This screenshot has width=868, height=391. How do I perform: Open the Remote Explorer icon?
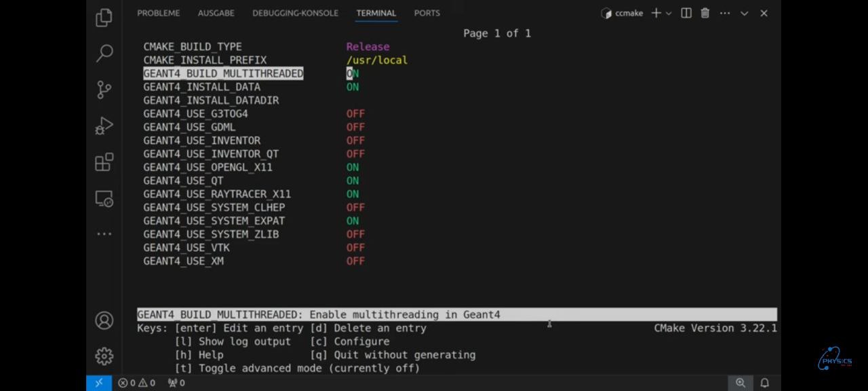click(x=104, y=198)
